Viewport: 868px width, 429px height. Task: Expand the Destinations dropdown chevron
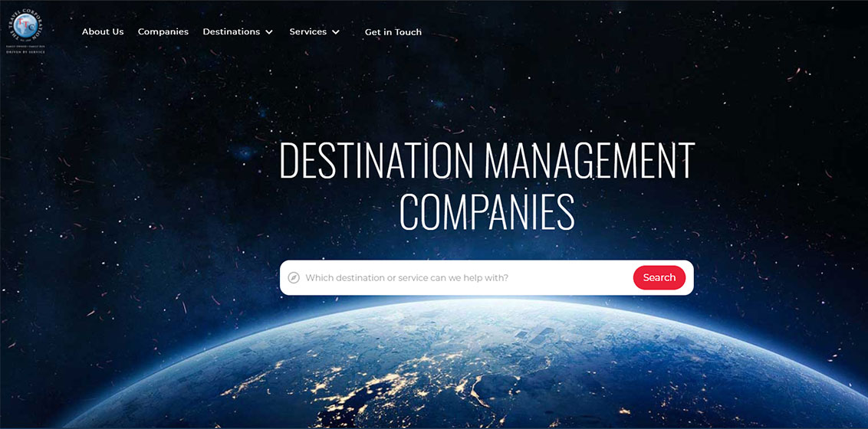pyautogui.click(x=269, y=32)
